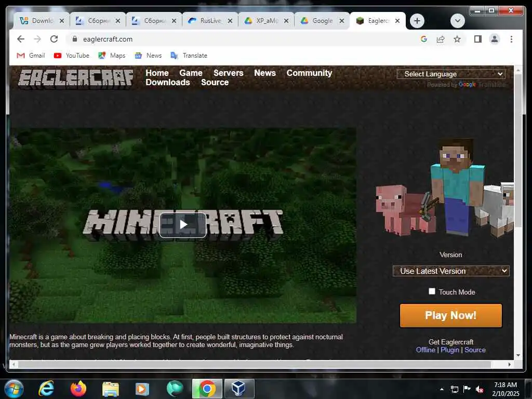Image resolution: width=532 pixels, height=399 pixels.
Task: Open the Google icon in the address bar
Action: point(424,39)
